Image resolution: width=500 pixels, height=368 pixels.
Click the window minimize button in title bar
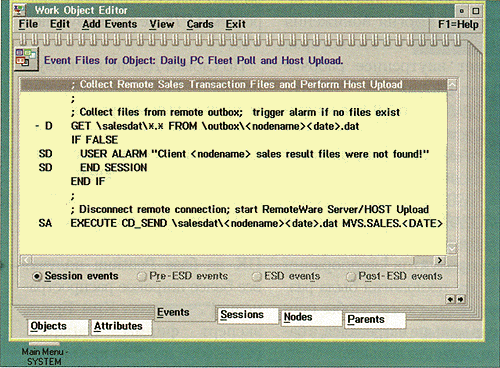pos(462,11)
